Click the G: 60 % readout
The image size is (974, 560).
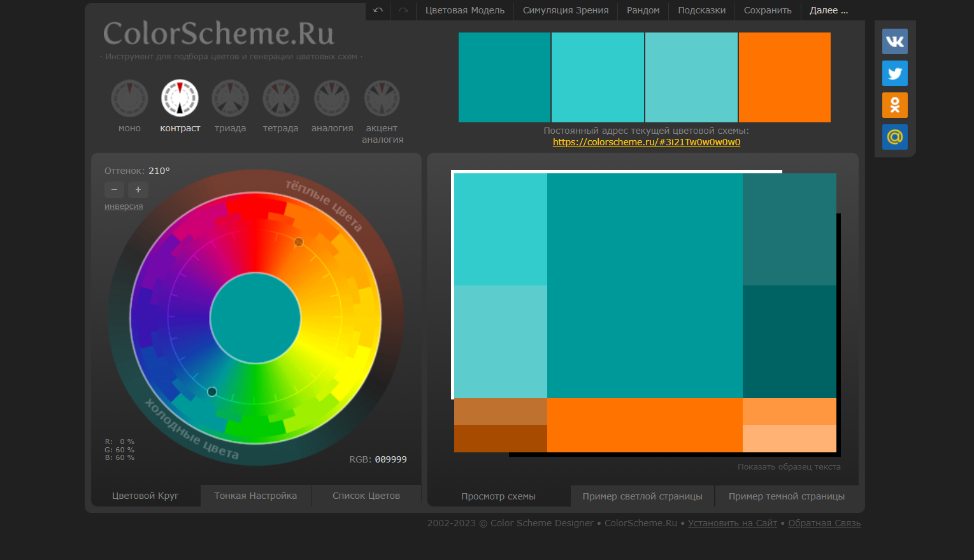[120, 450]
